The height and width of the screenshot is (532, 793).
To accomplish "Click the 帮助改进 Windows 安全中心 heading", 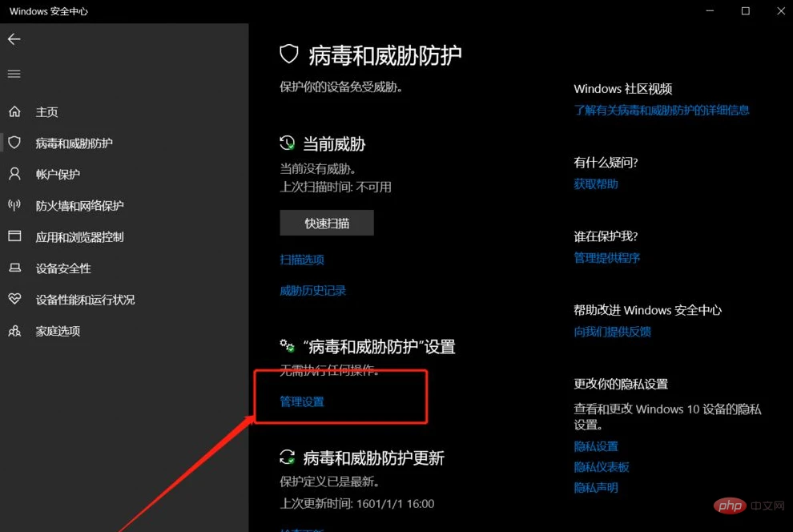I will [x=648, y=310].
